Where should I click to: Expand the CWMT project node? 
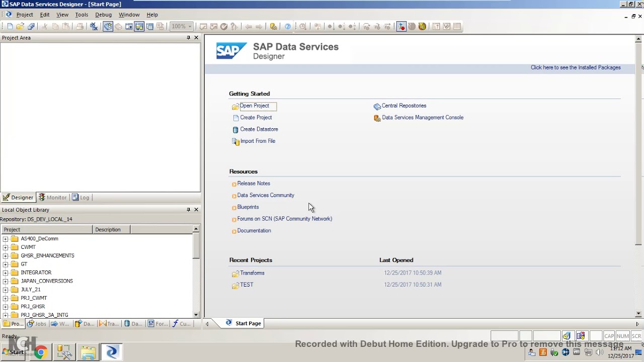(6, 247)
